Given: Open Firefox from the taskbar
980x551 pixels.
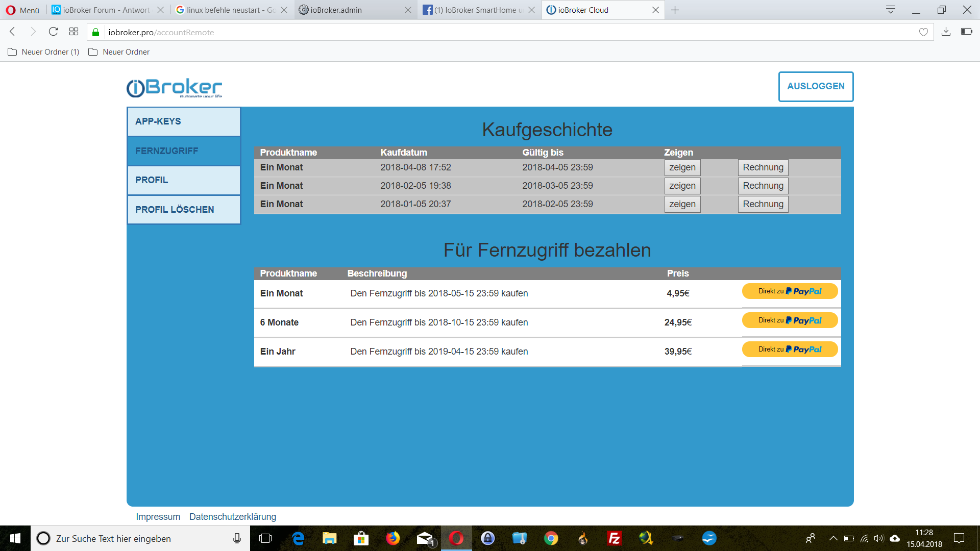Looking at the screenshot, I should click(x=393, y=538).
